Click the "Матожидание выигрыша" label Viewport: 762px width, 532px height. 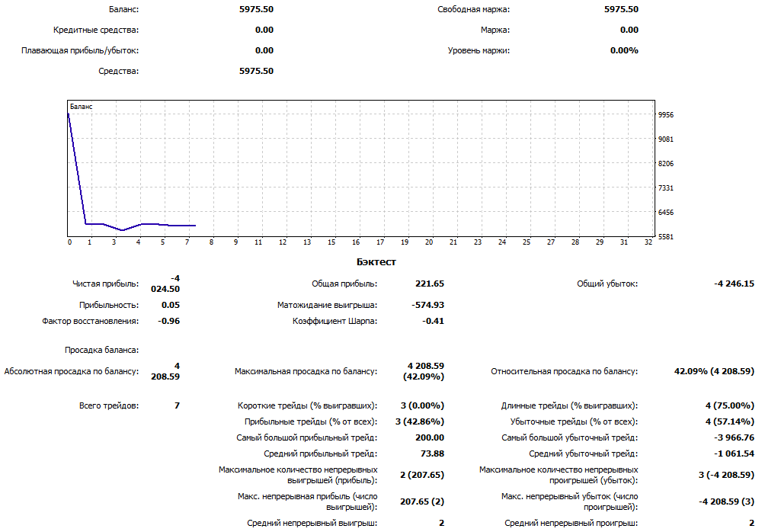(x=327, y=305)
